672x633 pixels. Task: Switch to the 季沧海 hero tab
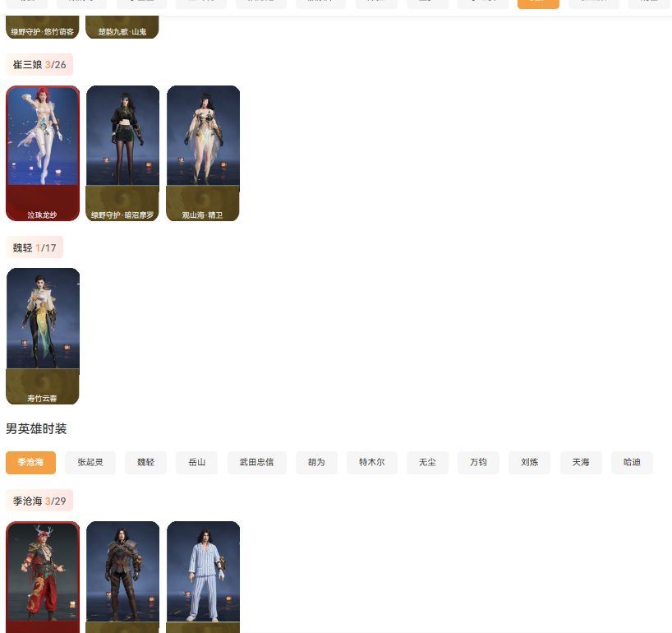coord(30,463)
